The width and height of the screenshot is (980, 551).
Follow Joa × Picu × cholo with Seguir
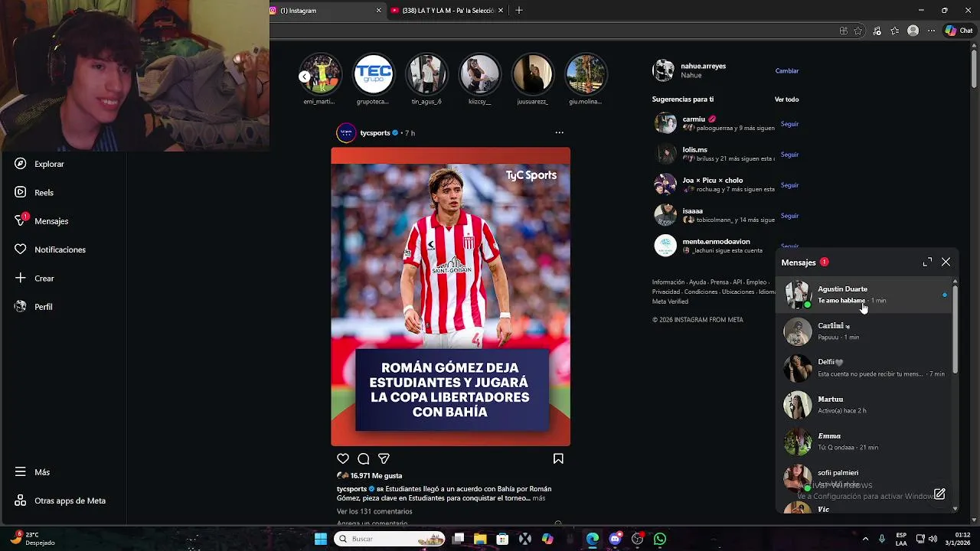tap(789, 185)
